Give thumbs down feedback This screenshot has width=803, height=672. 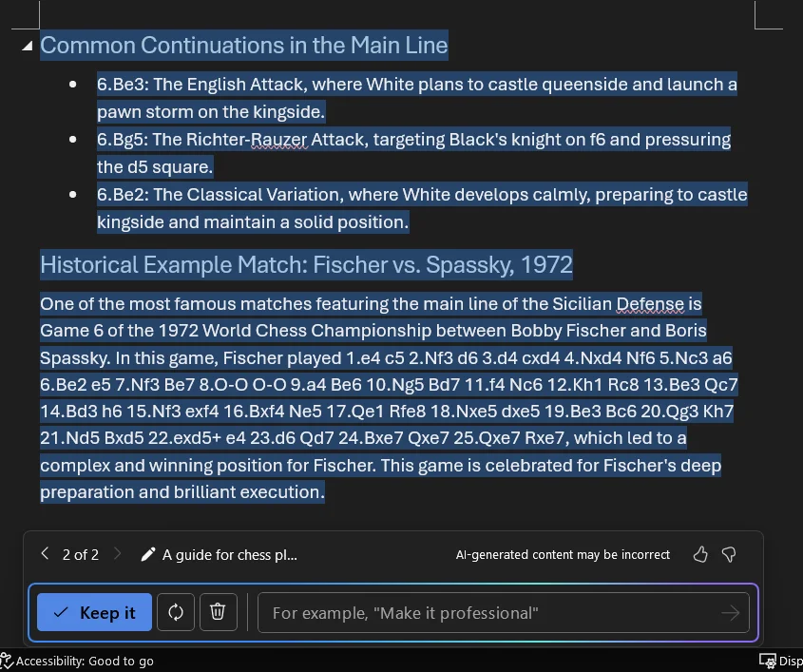(x=729, y=554)
